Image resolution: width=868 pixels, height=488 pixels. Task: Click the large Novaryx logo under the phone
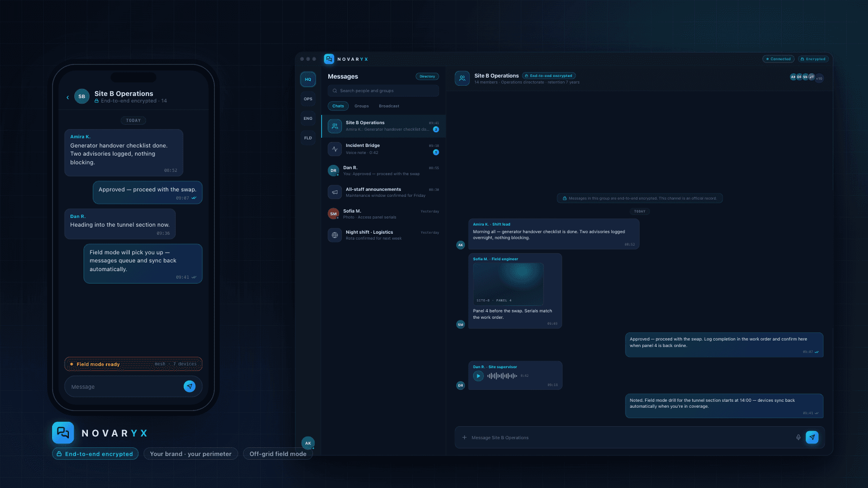pyautogui.click(x=63, y=433)
